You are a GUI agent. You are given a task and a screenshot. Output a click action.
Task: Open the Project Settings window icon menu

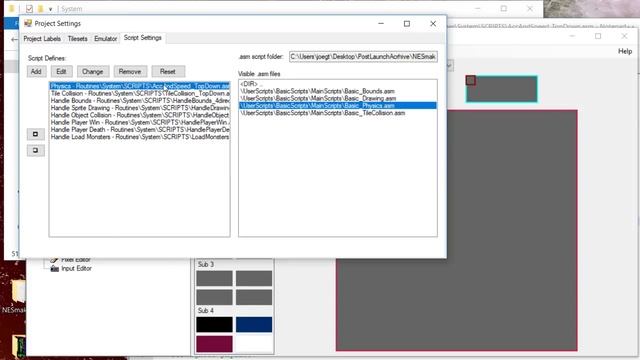pos(28,24)
